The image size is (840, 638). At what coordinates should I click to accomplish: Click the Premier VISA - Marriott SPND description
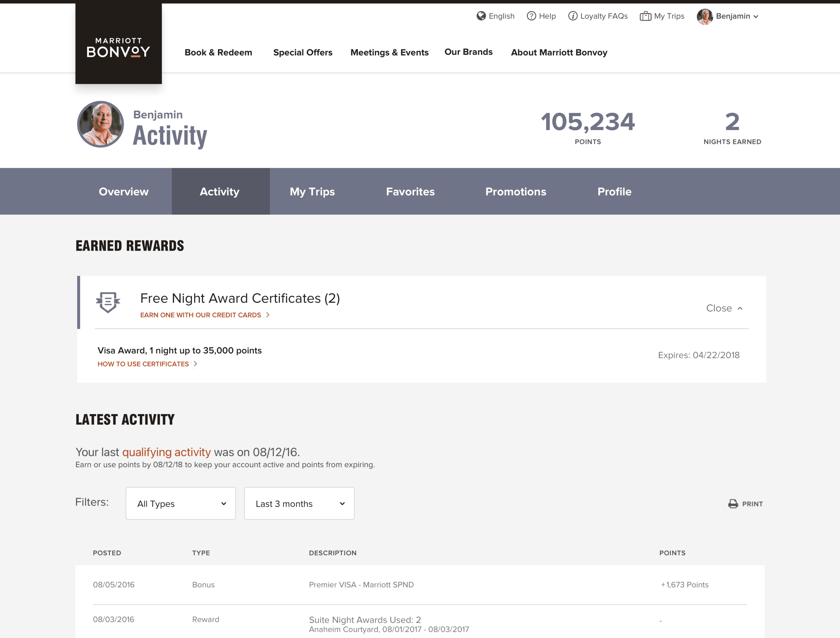point(361,584)
